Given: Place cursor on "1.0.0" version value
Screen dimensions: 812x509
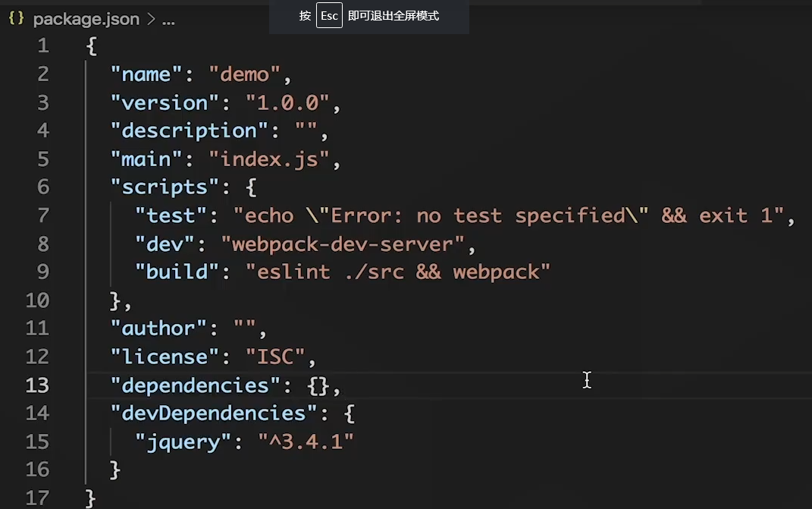Looking at the screenshot, I should click(287, 102).
